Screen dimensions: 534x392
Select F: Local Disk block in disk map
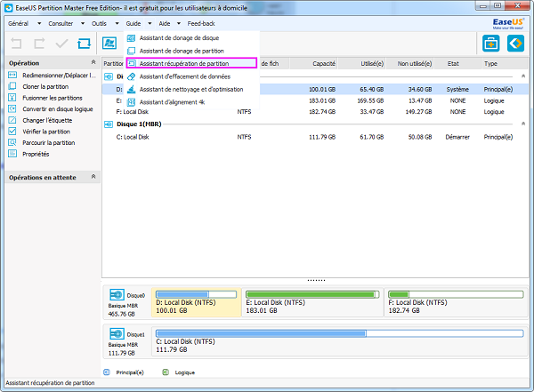pyautogui.click(x=456, y=302)
